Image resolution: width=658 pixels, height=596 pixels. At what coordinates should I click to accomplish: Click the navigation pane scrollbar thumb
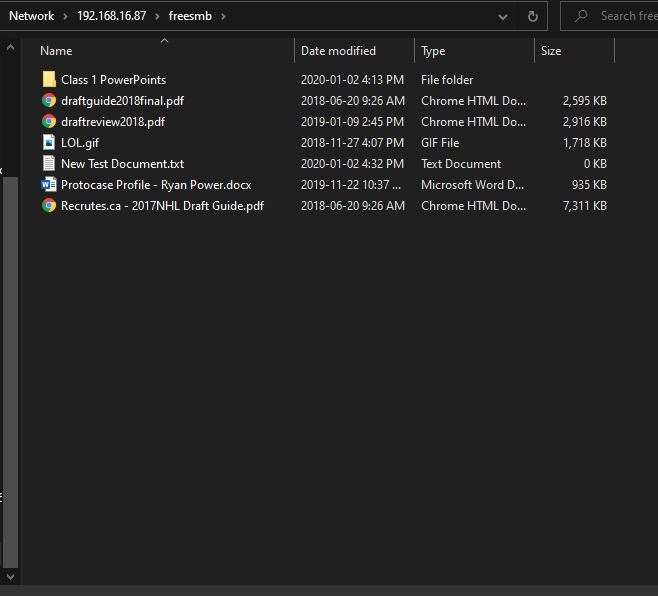point(10,372)
